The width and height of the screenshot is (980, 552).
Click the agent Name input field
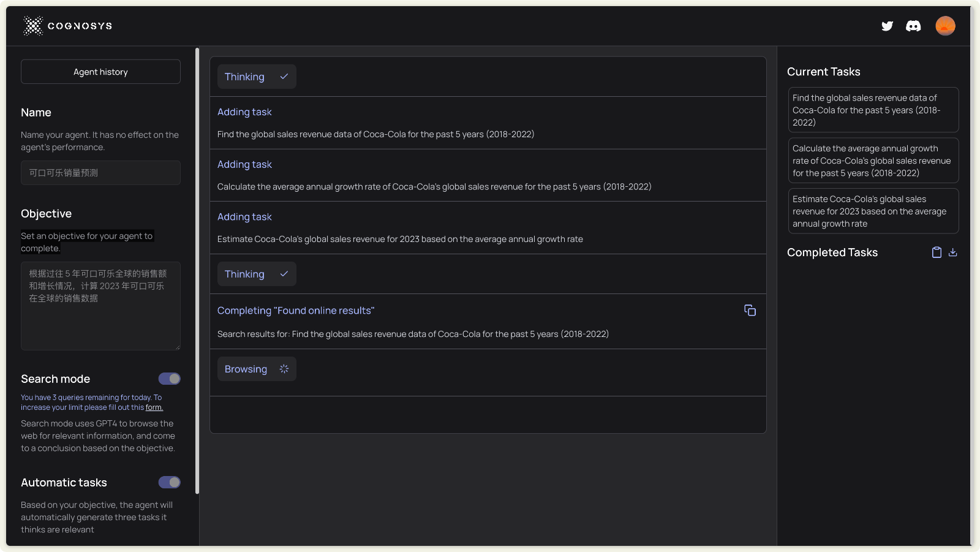[100, 173]
